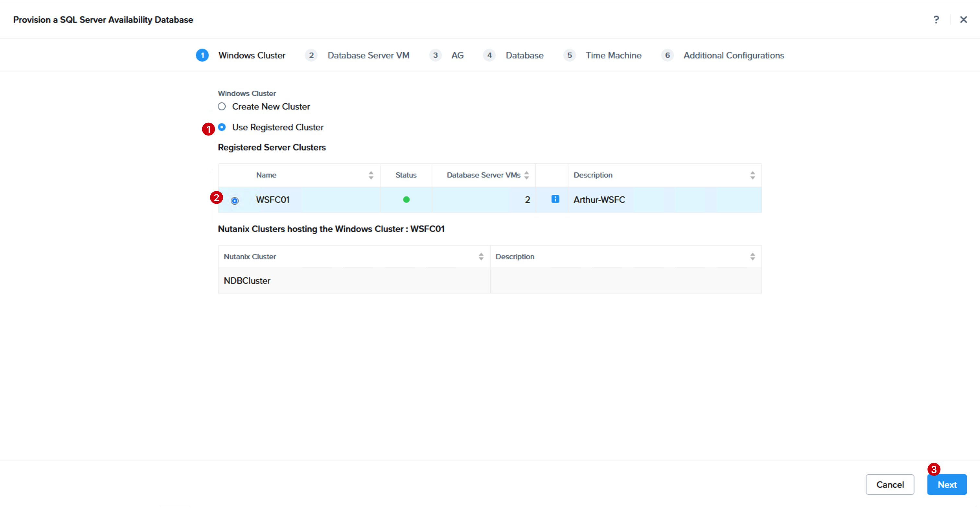Click the step 2 circle icon
This screenshot has height=508, width=980.
click(x=311, y=55)
